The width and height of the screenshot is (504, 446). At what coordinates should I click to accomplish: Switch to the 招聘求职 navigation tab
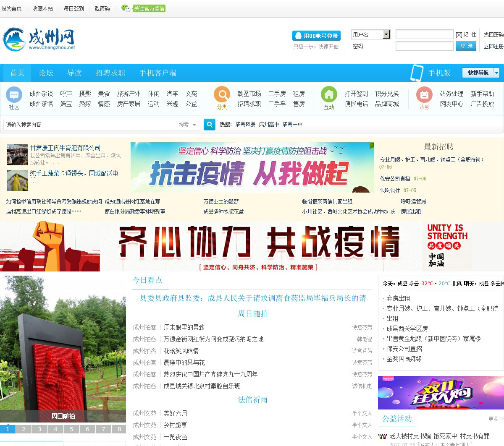pyautogui.click(x=110, y=73)
